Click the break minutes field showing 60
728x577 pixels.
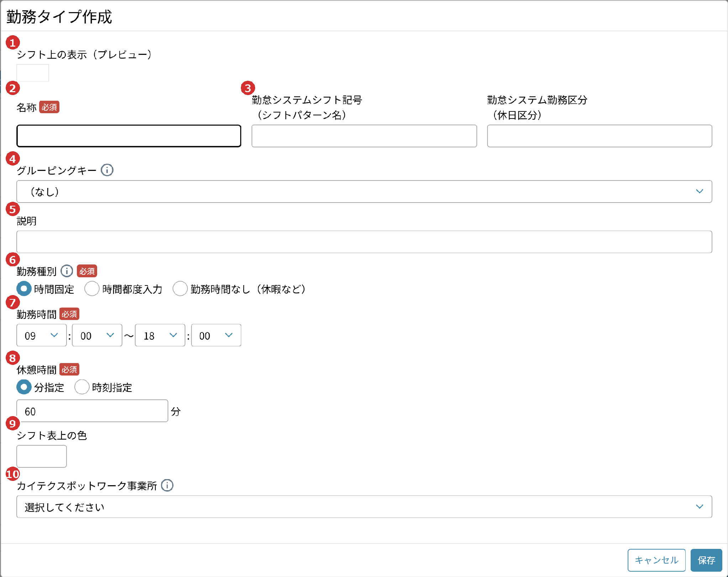92,411
